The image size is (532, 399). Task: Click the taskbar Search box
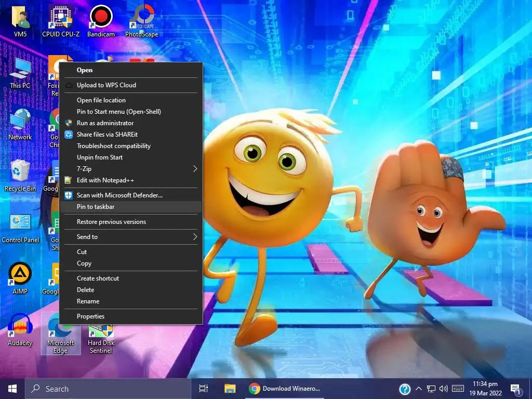[x=108, y=389]
